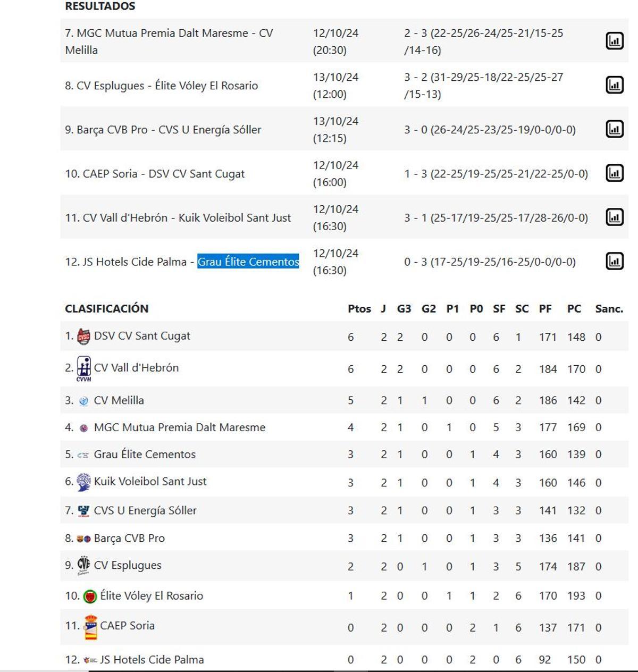
Task: Open statistics for CV Esplugues match
Action: [614, 83]
